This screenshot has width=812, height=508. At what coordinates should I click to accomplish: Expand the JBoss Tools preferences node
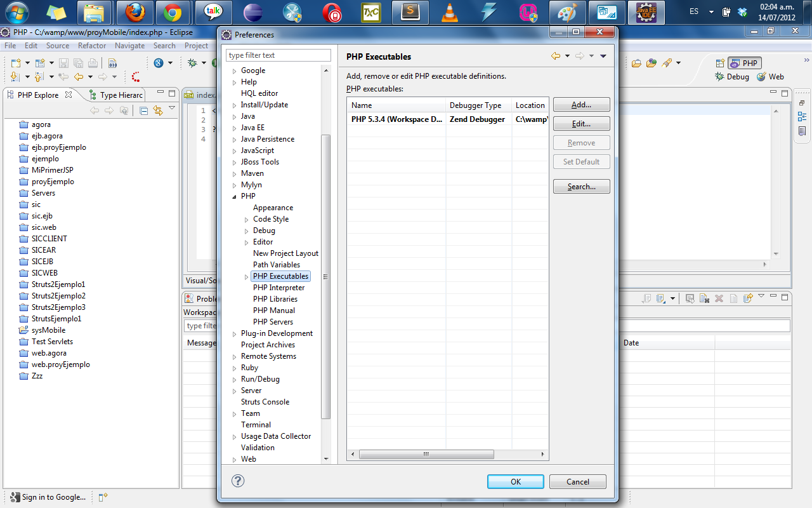tap(234, 163)
